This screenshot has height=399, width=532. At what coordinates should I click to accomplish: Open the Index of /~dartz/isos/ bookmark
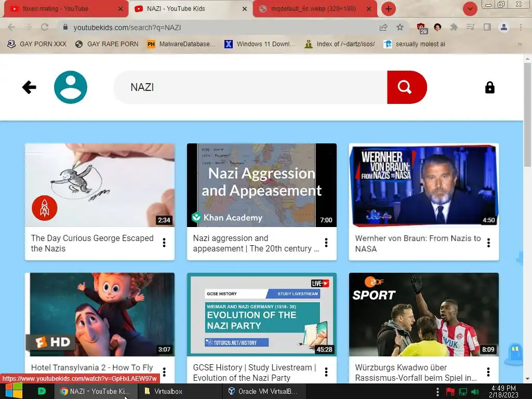[x=340, y=44]
